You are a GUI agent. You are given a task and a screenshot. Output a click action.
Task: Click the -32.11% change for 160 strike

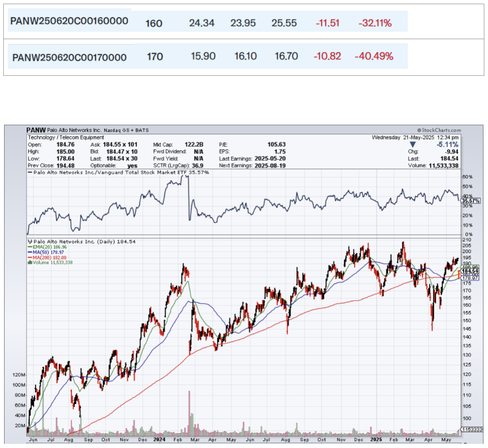coord(375,23)
